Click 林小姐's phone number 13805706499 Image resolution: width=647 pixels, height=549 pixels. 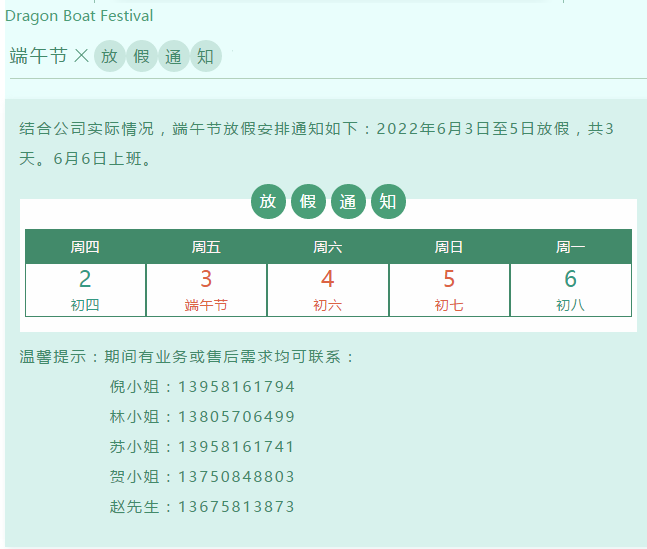tap(236, 417)
